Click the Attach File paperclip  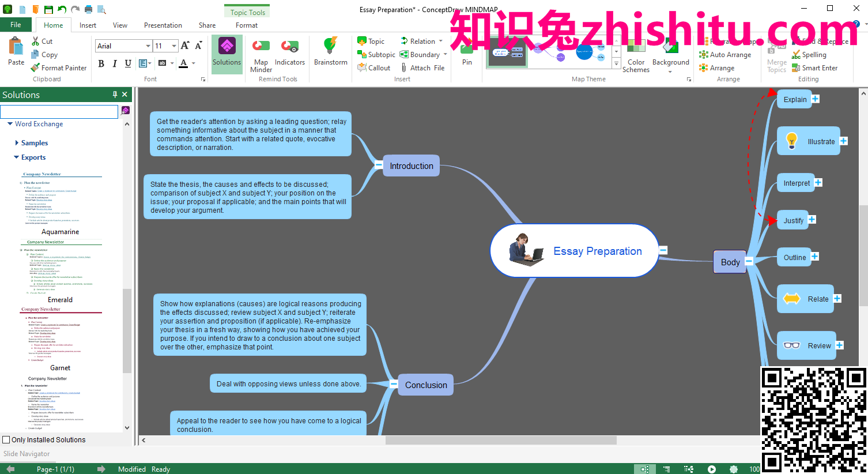[x=404, y=67]
